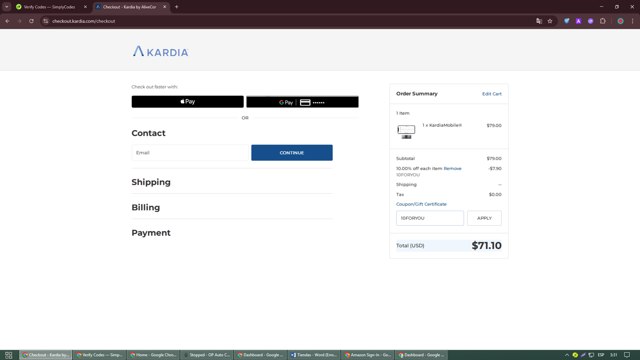Click the taskbar clock
The width and height of the screenshot is (640, 360).
point(613,355)
